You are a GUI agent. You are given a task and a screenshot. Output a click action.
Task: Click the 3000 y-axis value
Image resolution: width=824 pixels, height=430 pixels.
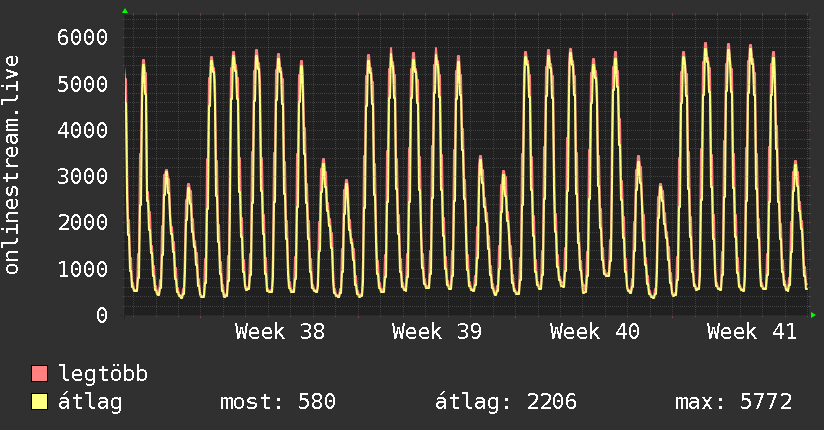pos(83,176)
